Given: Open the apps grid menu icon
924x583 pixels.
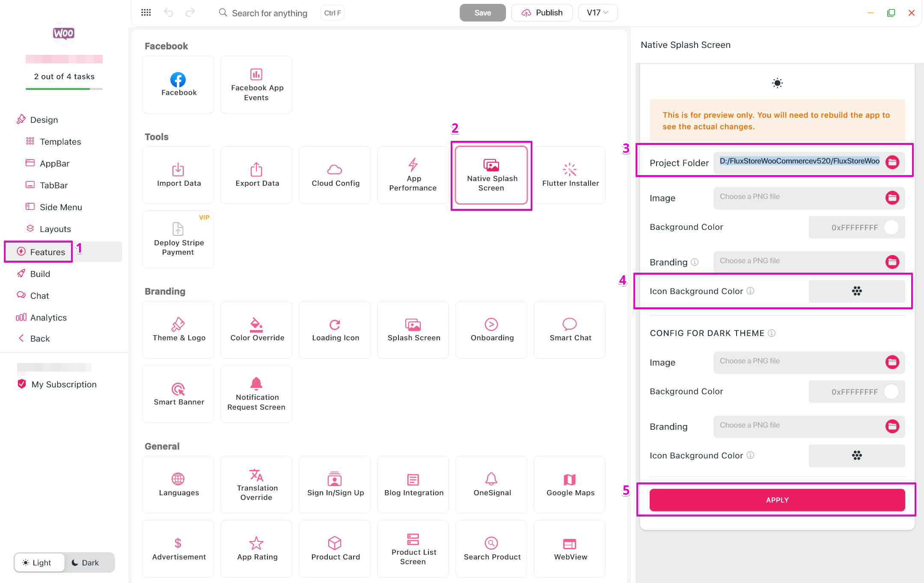Looking at the screenshot, I should coord(146,12).
